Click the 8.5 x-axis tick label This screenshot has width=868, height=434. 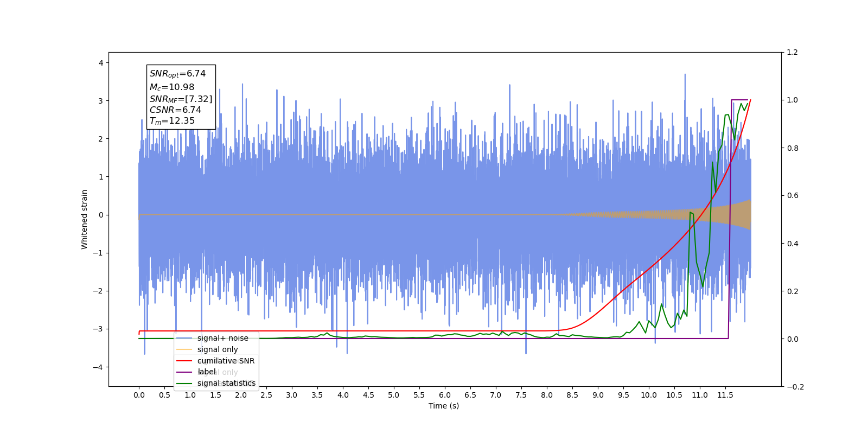click(x=572, y=395)
